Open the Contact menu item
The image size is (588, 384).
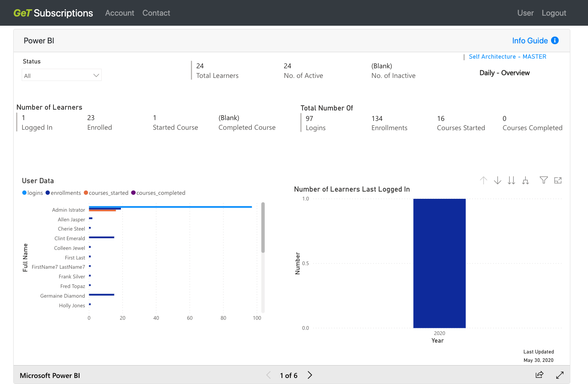[x=156, y=13]
